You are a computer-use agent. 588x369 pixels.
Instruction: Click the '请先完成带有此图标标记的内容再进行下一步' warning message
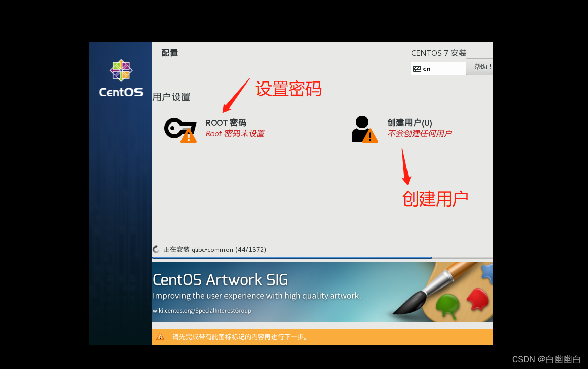[x=240, y=337]
